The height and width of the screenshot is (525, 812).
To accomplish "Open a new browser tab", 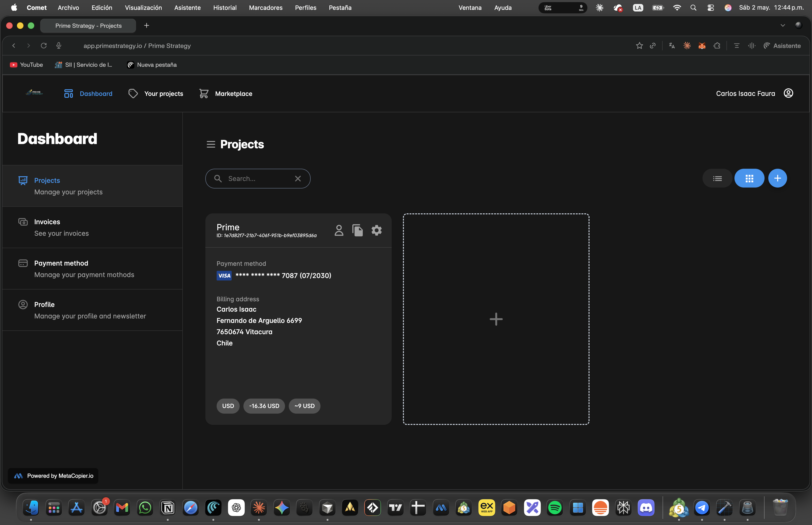I will pos(147,26).
